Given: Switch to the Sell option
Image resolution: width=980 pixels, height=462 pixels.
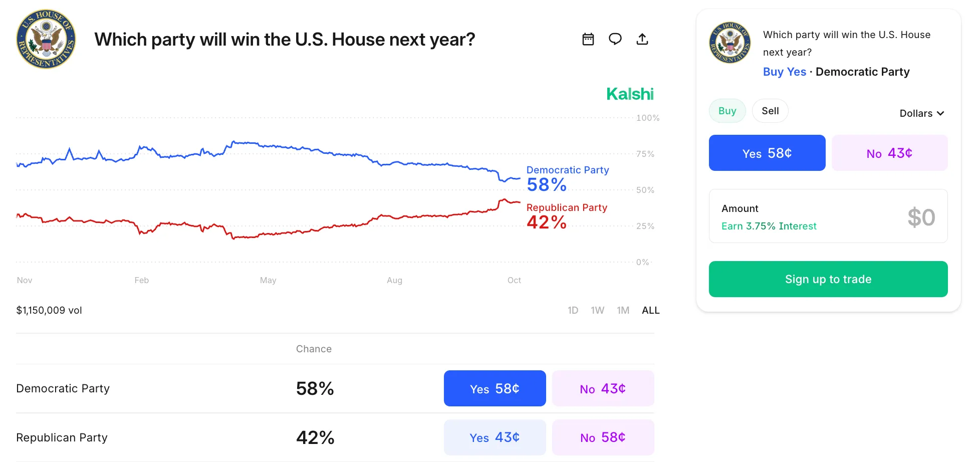Looking at the screenshot, I should [770, 111].
